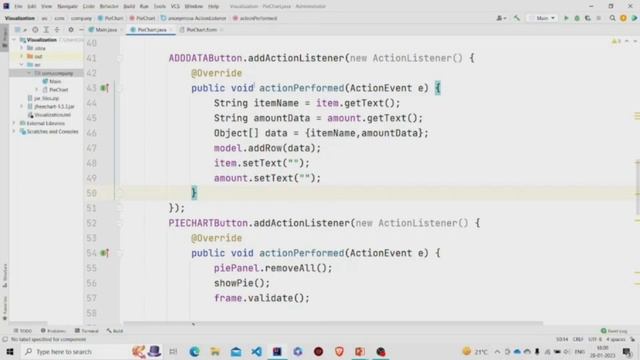Click actionPerformed breadcrumb in navigation bar
Viewport: 640px width, 360px height.
[x=255, y=18]
